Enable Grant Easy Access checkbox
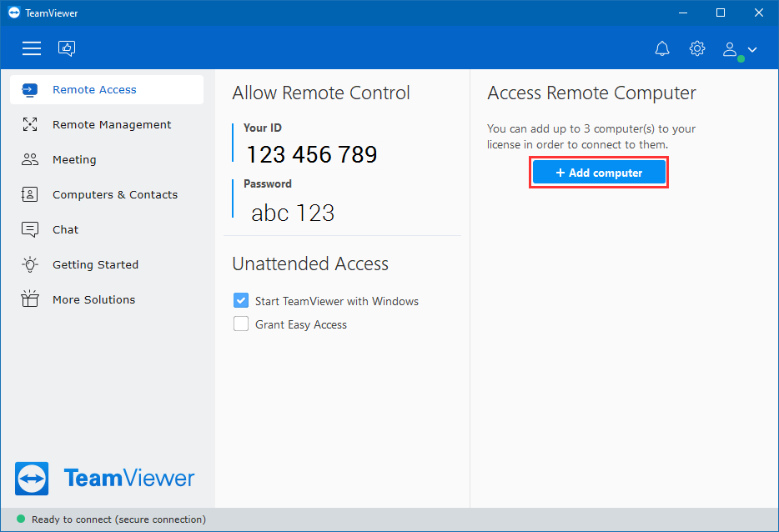The width and height of the screenshot is (779, 532). click(x=241, y=324)
